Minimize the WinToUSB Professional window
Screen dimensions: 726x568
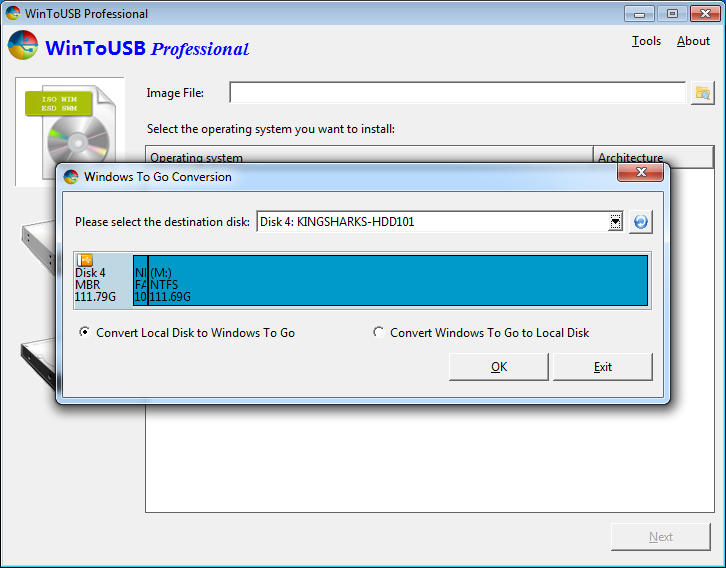point(639,14)
